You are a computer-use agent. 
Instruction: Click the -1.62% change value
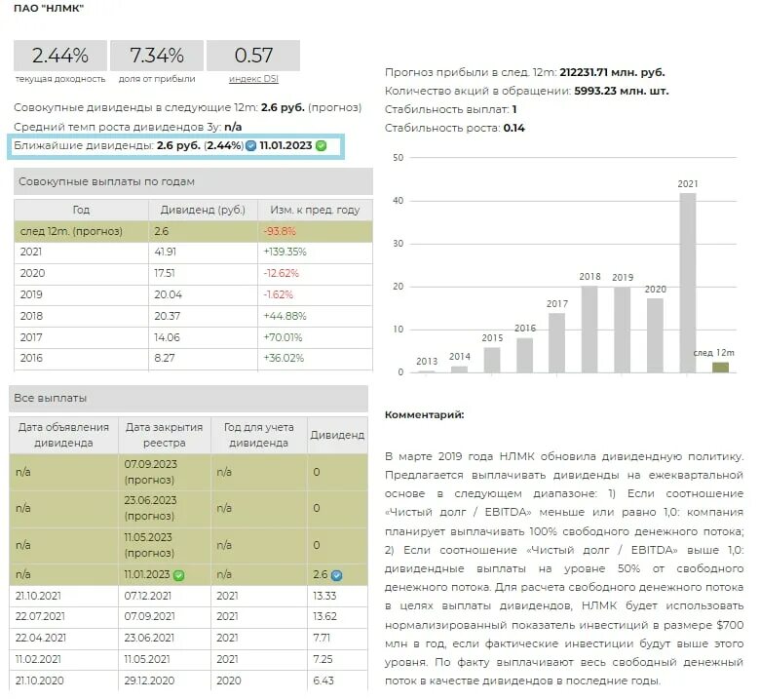coord(279,294)
